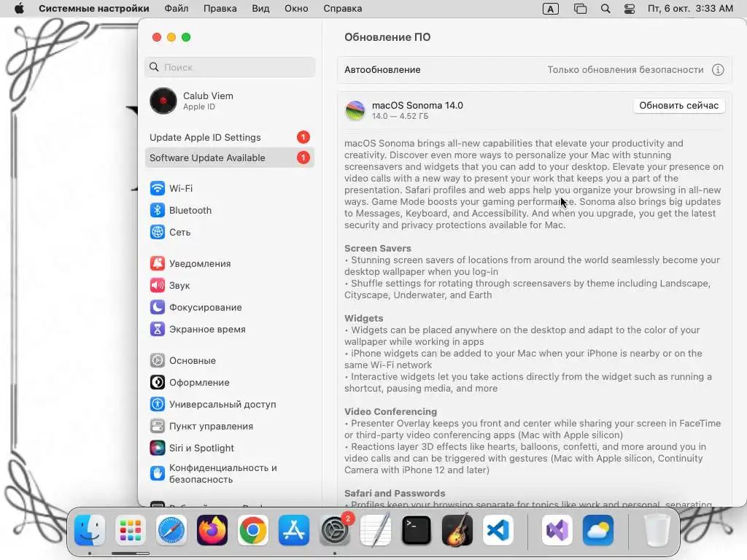747x560 pixels.
Task: Click the macOS Sonoma update icon
Action: (355, 110)
